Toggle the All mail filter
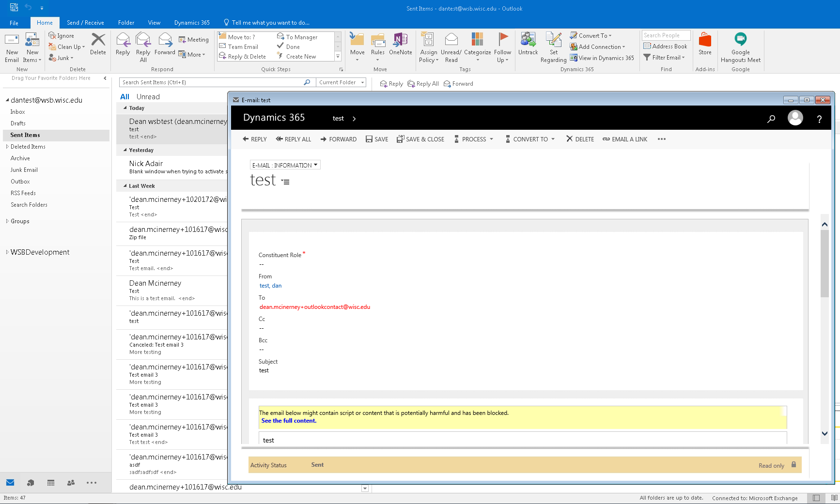The width and height of the screenshot is (840, 504). (x=124, y=97)
